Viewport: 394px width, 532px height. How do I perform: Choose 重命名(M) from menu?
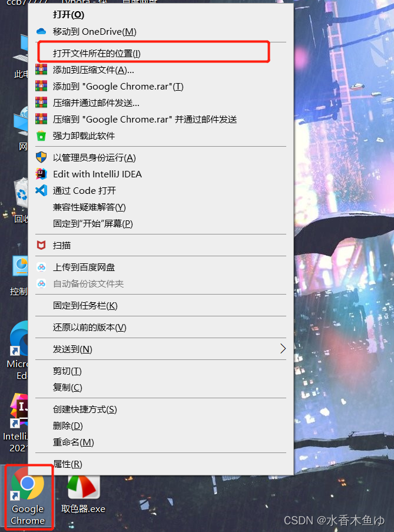coord(161,442)
